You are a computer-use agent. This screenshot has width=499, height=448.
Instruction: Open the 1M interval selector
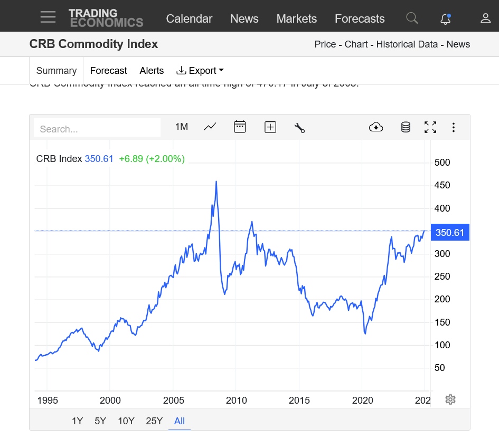[182, 127]
